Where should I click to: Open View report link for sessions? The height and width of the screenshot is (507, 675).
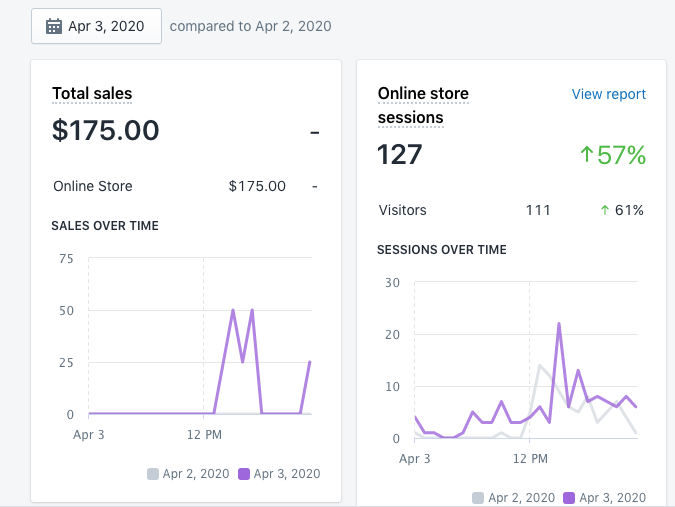click(x=608, y=94)
